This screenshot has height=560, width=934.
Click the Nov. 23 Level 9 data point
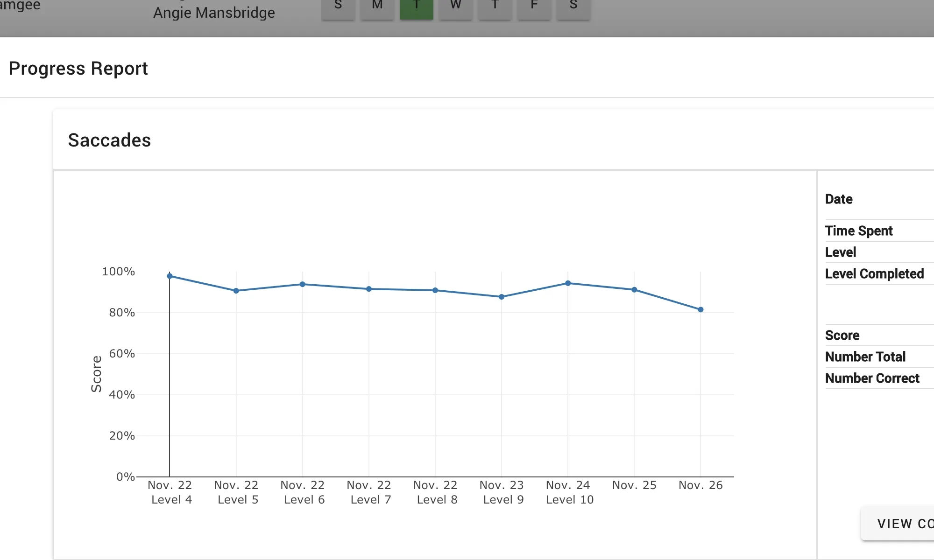[502, 297]
